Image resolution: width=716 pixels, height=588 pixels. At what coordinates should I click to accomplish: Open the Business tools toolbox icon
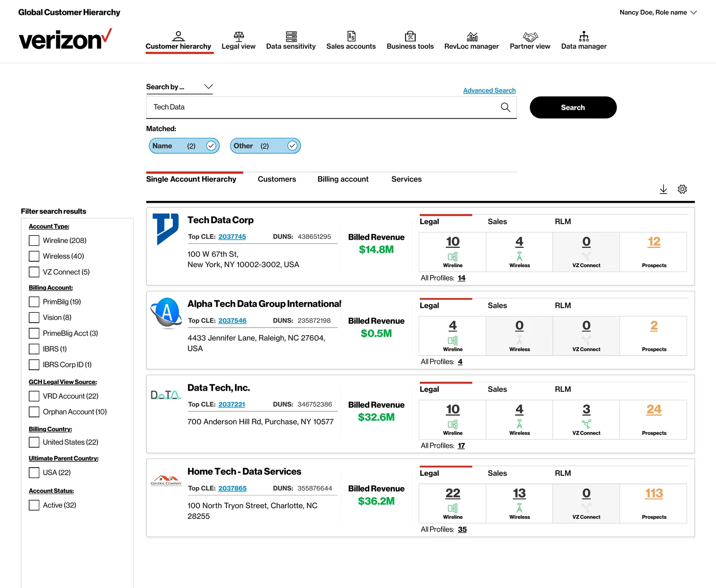pyautogui.click(x=410, y=36)
